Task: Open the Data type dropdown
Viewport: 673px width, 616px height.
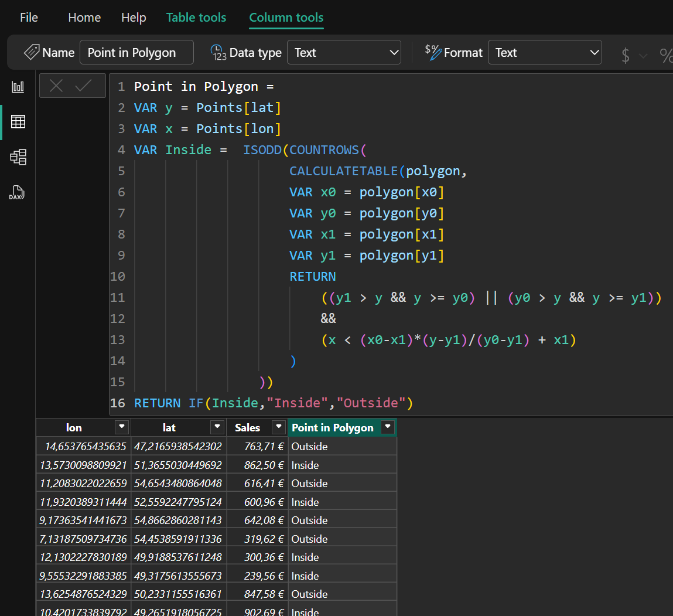Action: tap(344, 52)
